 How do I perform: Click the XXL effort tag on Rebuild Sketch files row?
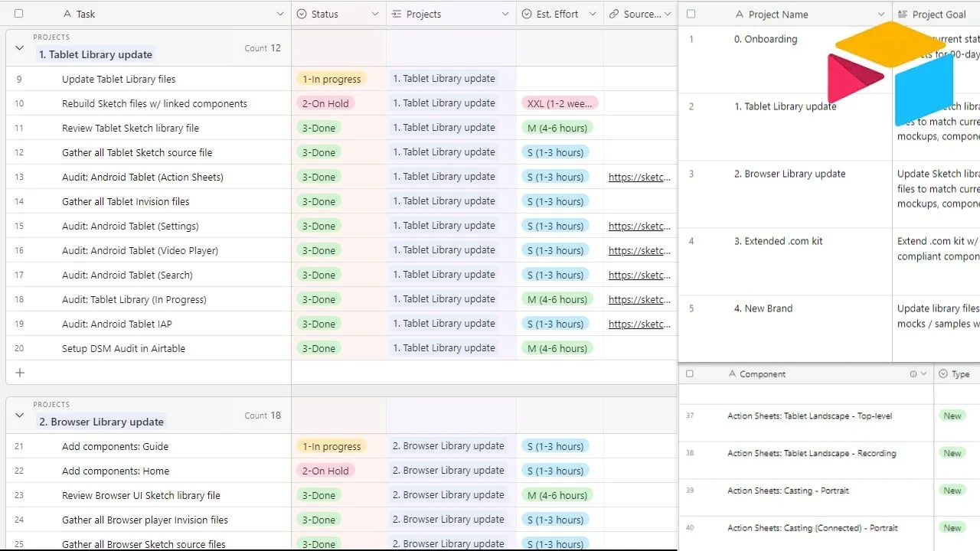tap(560, 103)
